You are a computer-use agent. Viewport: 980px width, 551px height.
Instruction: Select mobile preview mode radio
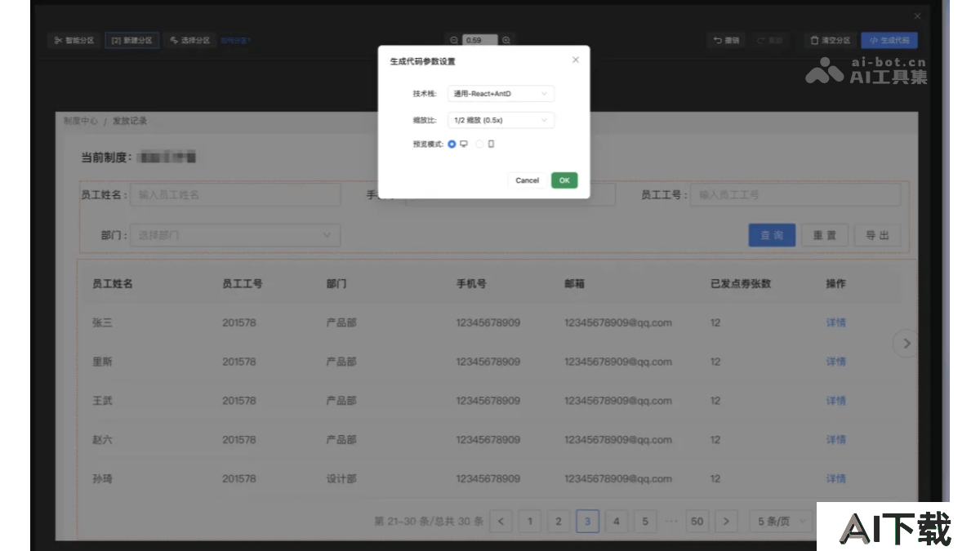[479, 144]
